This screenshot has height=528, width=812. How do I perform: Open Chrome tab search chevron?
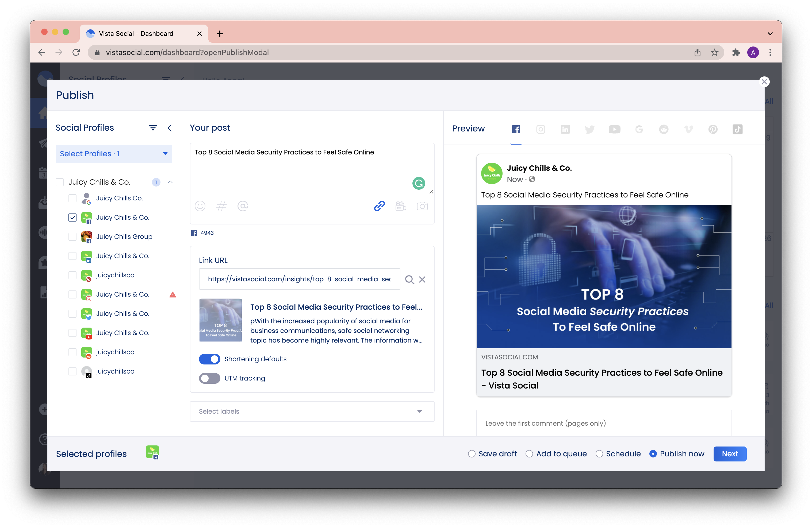pyautogui.click(x=770, y=33)
